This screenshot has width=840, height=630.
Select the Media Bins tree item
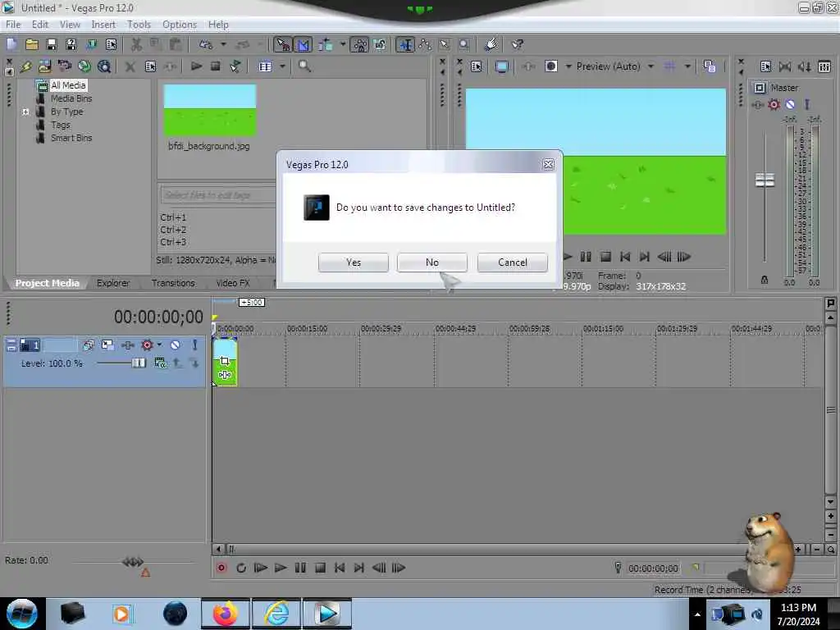[71, 98]
